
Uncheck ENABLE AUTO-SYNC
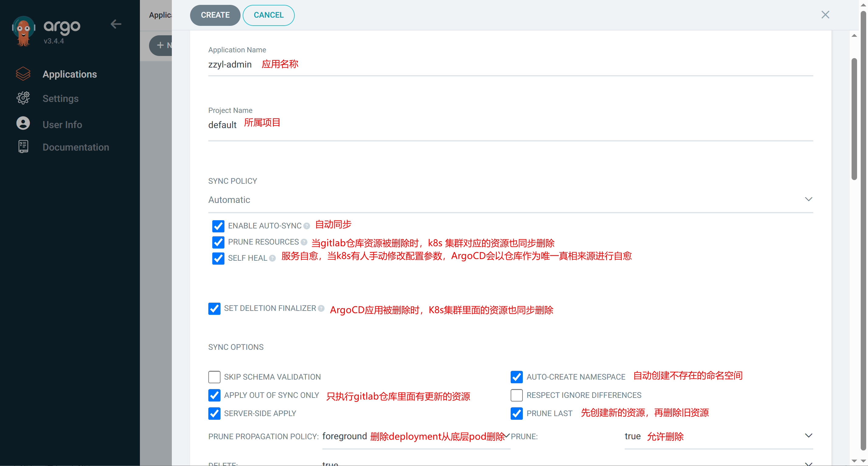(218, 226)
